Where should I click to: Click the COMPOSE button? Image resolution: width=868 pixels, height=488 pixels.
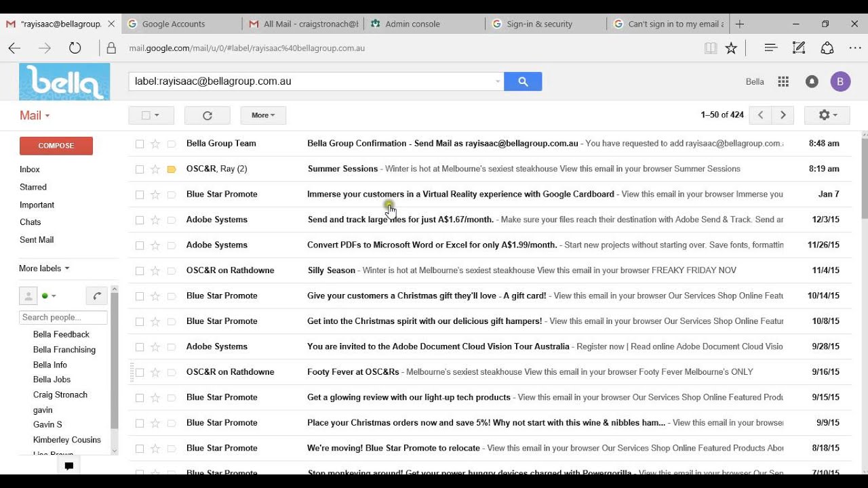click(56, 146)
